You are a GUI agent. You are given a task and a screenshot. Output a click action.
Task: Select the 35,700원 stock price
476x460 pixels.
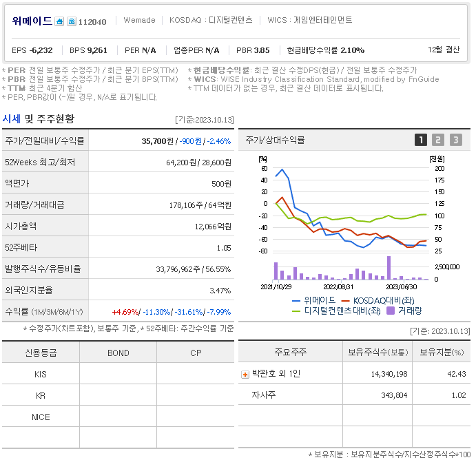coord(157,141)
